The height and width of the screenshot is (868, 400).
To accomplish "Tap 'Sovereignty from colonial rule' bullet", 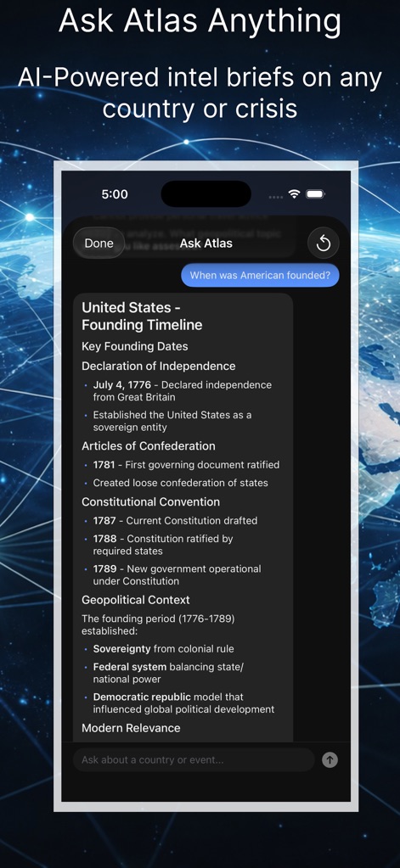I will click(x=163, y=649).
